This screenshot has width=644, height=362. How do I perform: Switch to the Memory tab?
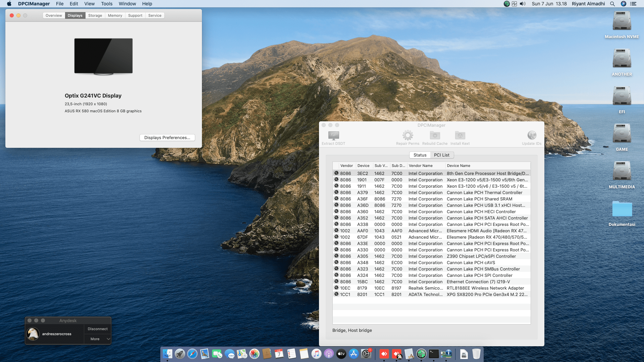pyautogui.click(x=115, y=15)
